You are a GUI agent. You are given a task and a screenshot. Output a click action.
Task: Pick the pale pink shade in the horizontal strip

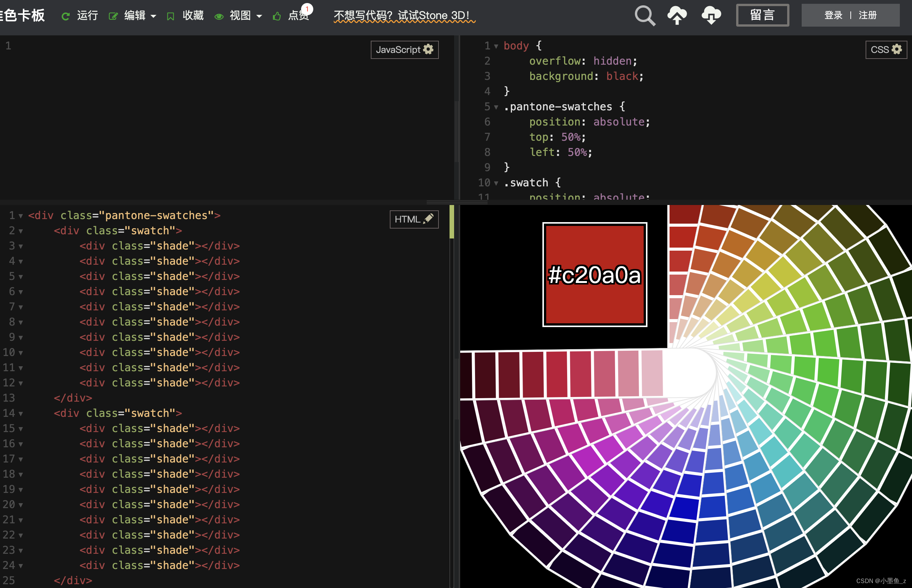coord(652,373)
